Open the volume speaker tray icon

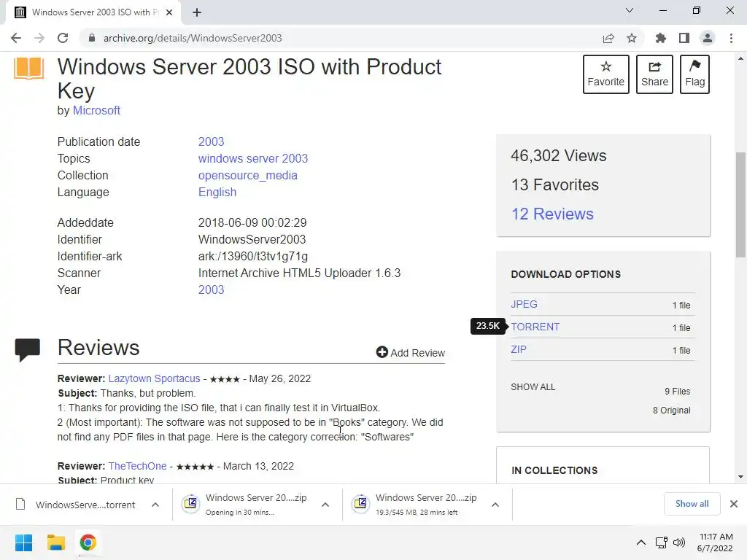point(679,542)
